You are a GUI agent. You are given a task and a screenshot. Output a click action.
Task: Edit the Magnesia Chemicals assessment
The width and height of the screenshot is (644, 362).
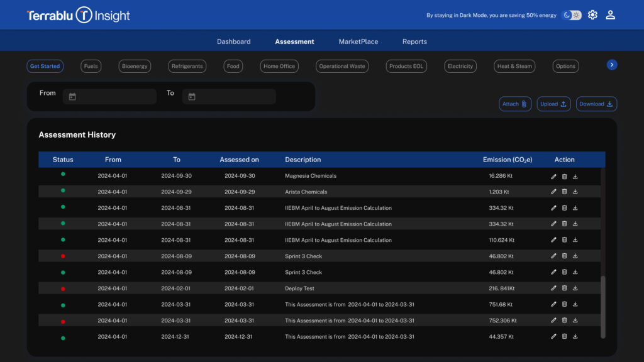pyautogui.click(x=553, y=176)
